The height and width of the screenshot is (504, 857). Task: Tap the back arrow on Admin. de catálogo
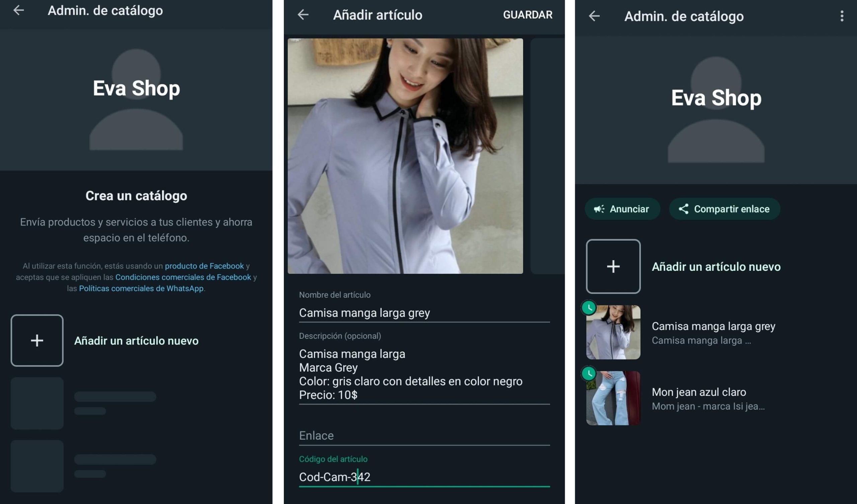point(19,10)
